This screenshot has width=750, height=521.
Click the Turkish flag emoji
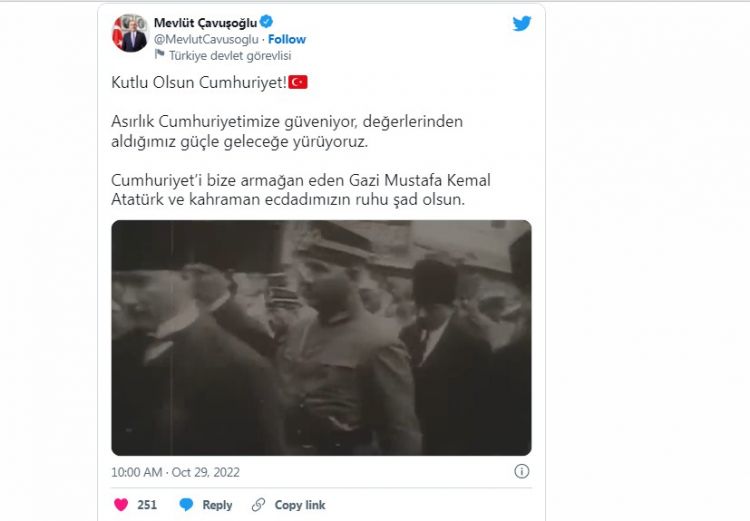[298, 82]
